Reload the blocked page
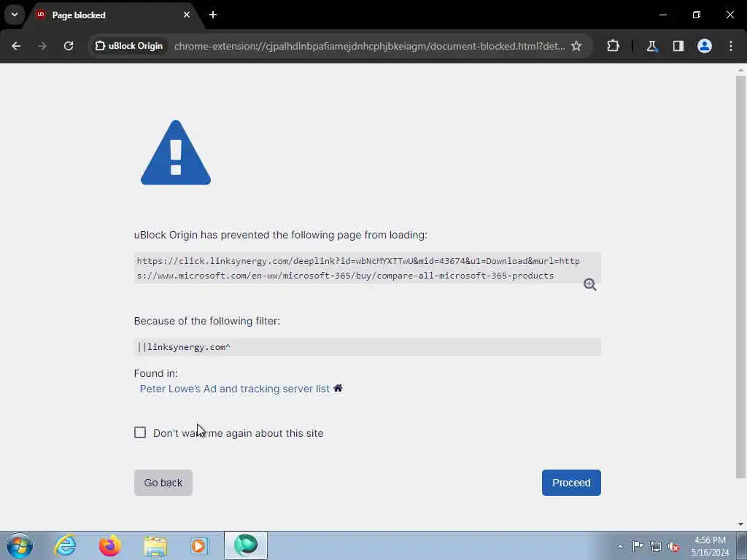This screenshot has width=747, height=560. pyautogui.click(x=69, y=46)
